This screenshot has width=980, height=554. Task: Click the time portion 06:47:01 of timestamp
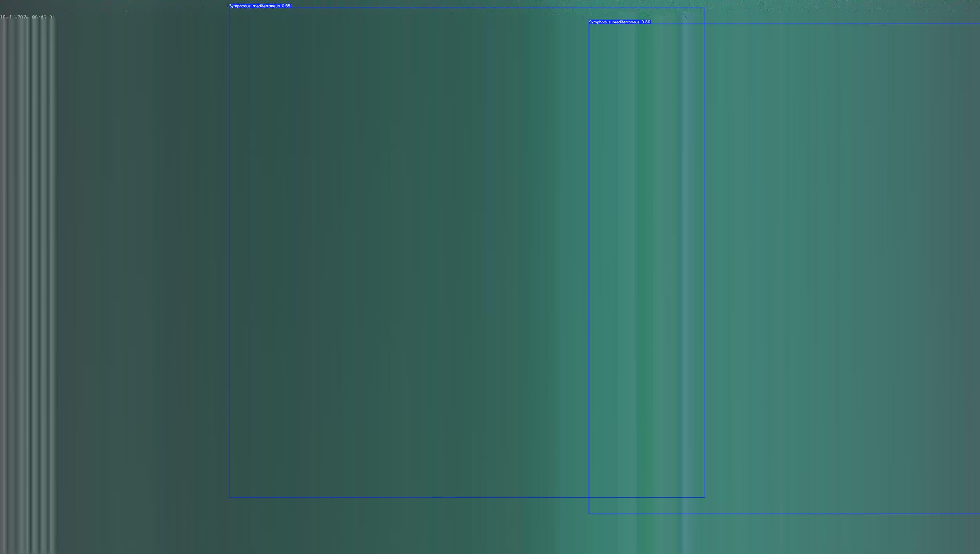tap(43, 17)
